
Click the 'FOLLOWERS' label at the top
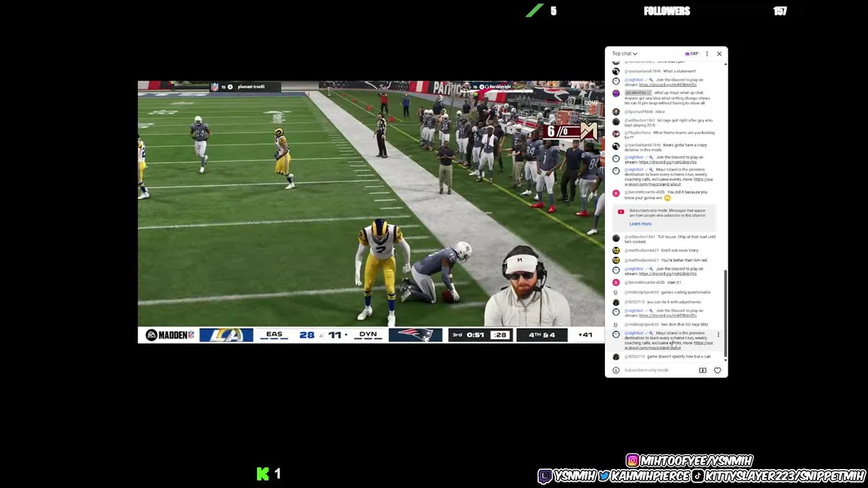point(667,11)
